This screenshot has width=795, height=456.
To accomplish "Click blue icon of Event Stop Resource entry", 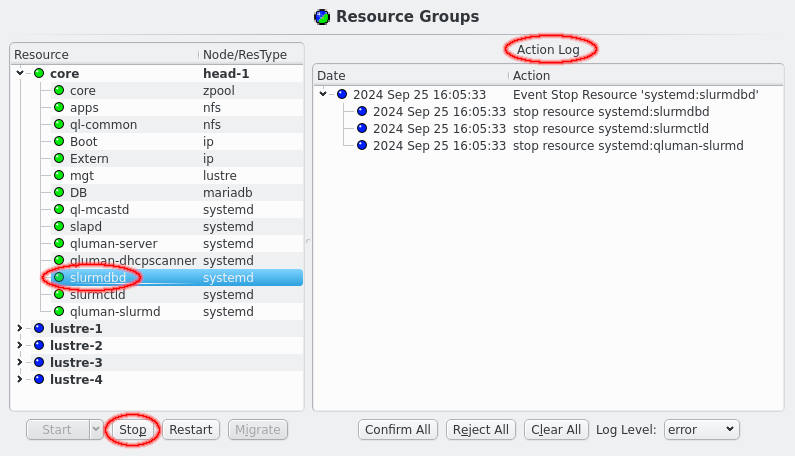I will 342,95.
